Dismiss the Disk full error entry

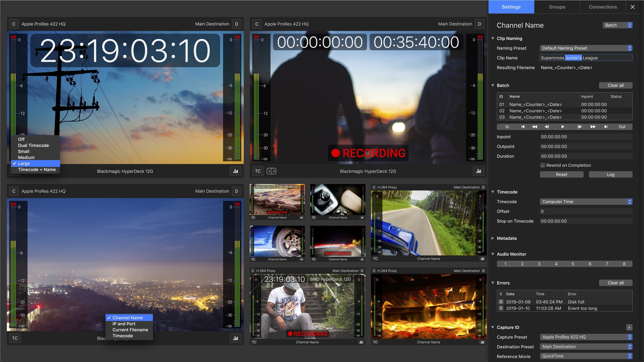tap(501, 302)
